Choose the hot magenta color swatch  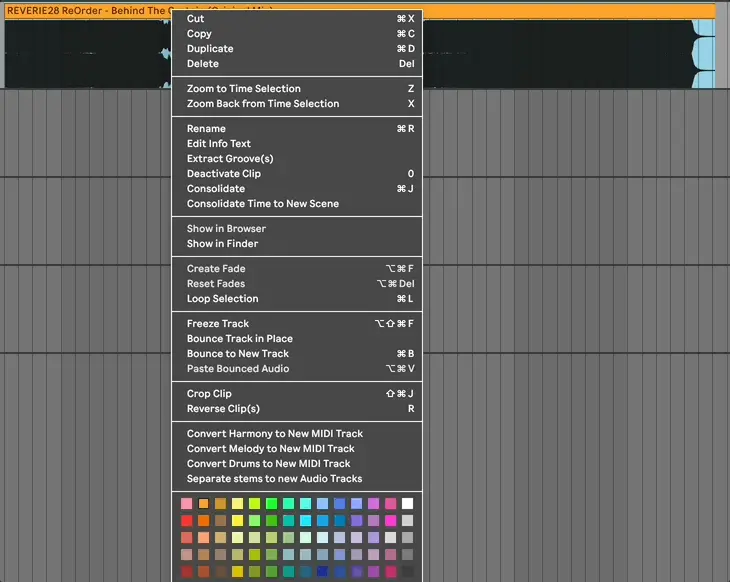click(391, 521)
